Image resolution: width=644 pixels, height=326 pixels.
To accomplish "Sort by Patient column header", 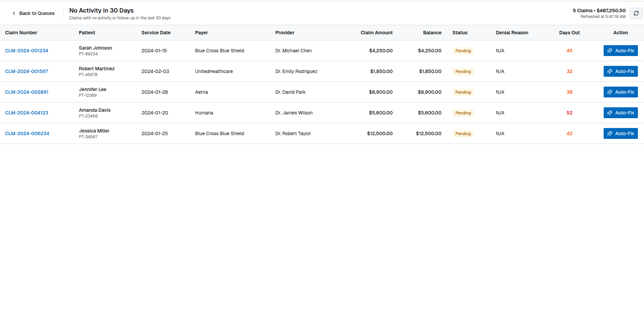I will 87,33.
